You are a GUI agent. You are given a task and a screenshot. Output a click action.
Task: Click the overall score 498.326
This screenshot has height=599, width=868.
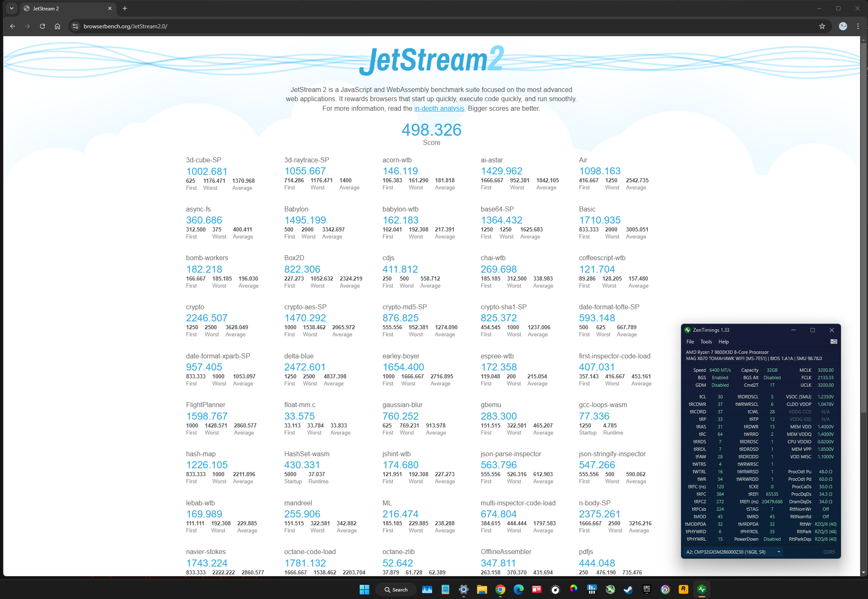pos(431,130)
